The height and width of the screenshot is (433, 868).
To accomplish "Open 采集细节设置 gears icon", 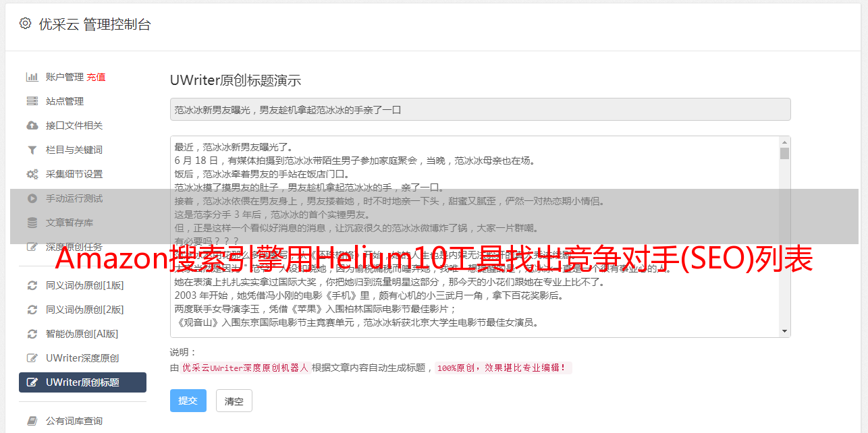I will tap(32, 174).
